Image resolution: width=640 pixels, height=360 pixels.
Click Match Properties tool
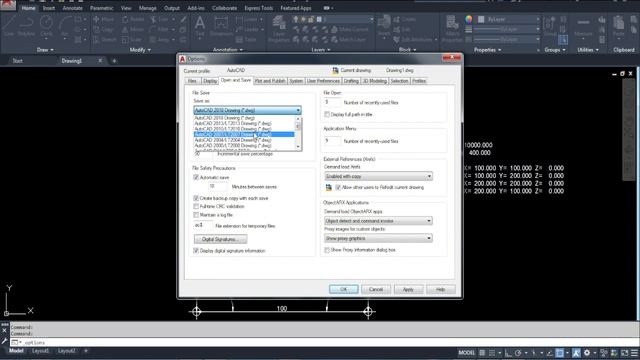(452, 29)
